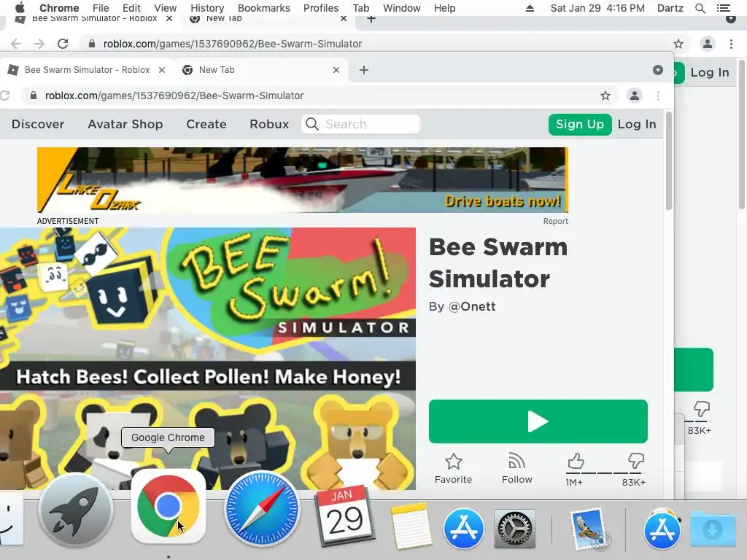Open the View menu

[166, 8]
